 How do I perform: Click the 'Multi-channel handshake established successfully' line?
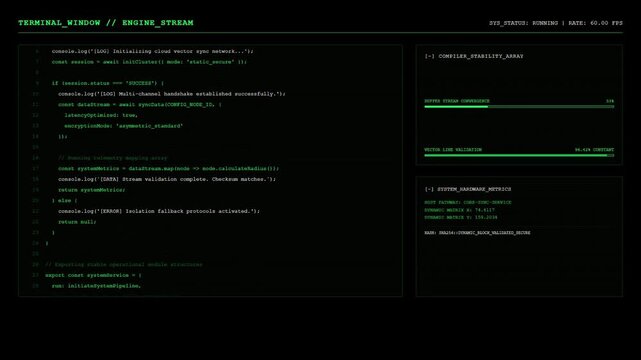click(x=172, y=94)
